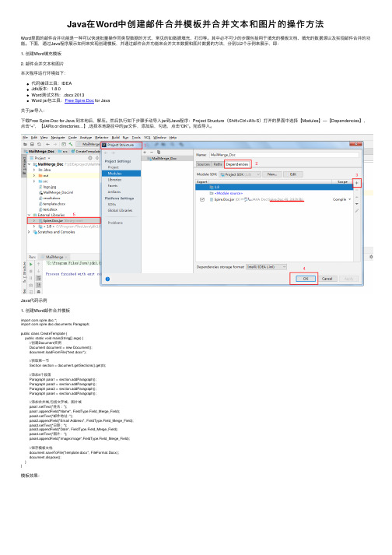
Task: Collapse the External Libraries tree node
Action: pos(29,215)
